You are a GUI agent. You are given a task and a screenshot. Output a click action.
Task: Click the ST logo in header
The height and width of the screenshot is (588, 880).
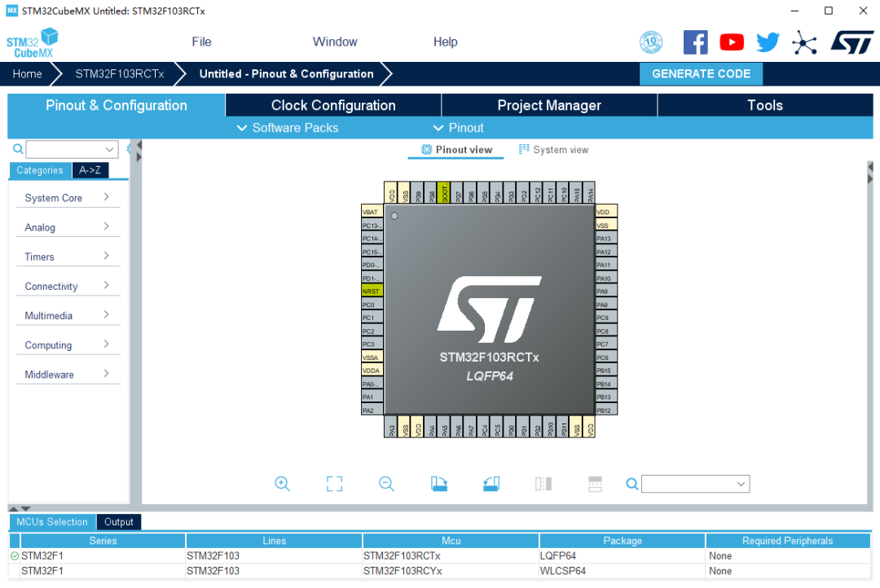pyautogui.click(x=852, y=42)
